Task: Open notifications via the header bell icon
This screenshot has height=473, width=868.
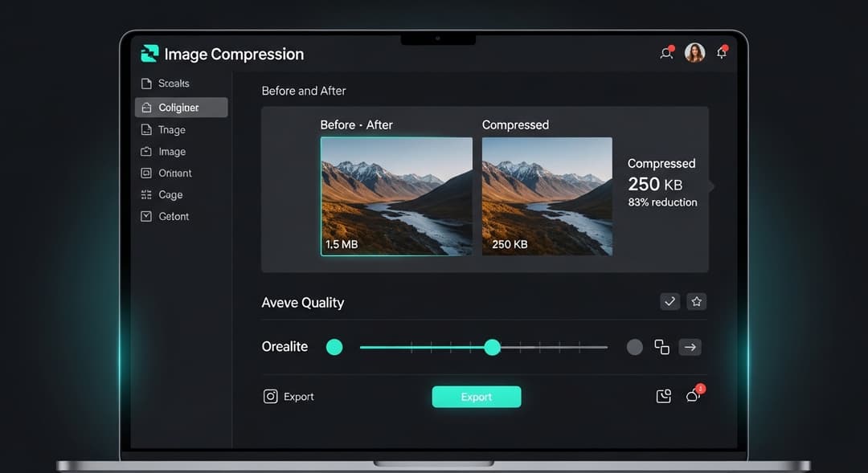Action: 722,52
